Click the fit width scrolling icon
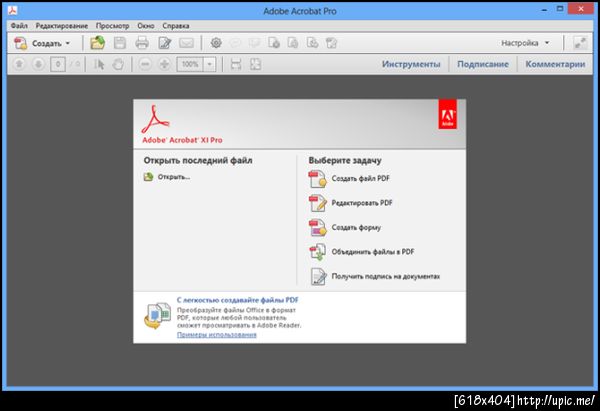 tap(236, 64)
